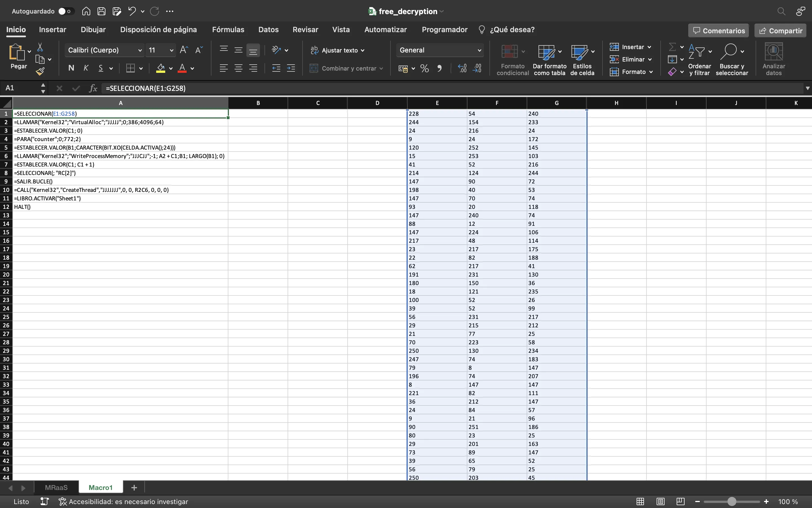Apply red font color swatch
This screenshot has width=812, height=508.
point(182,69)
